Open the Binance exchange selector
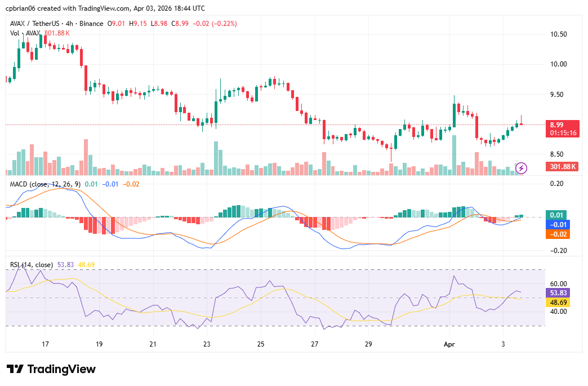The width and height of the screenshot is (588, 386). point(90,23)
